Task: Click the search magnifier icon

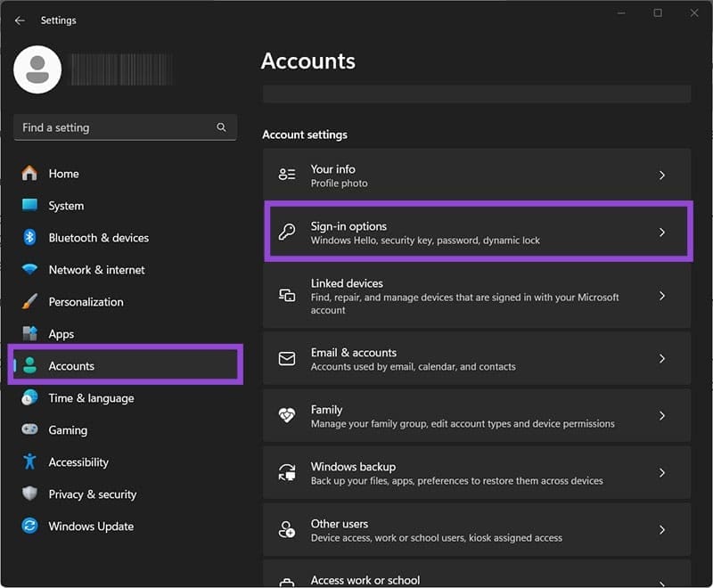Action: (x=221, y=127)
